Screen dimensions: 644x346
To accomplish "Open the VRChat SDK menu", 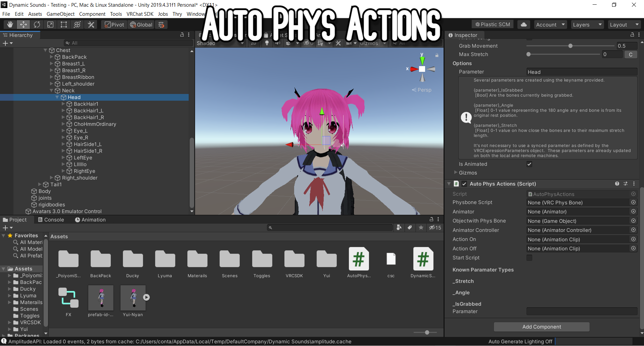I will pos(140,14).
